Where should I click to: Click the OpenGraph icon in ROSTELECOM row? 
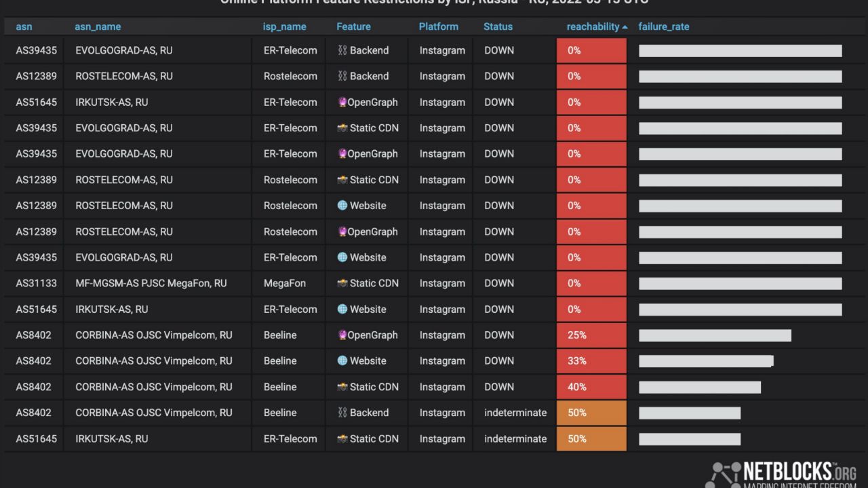pyautogui.click(x=342, y=231)
